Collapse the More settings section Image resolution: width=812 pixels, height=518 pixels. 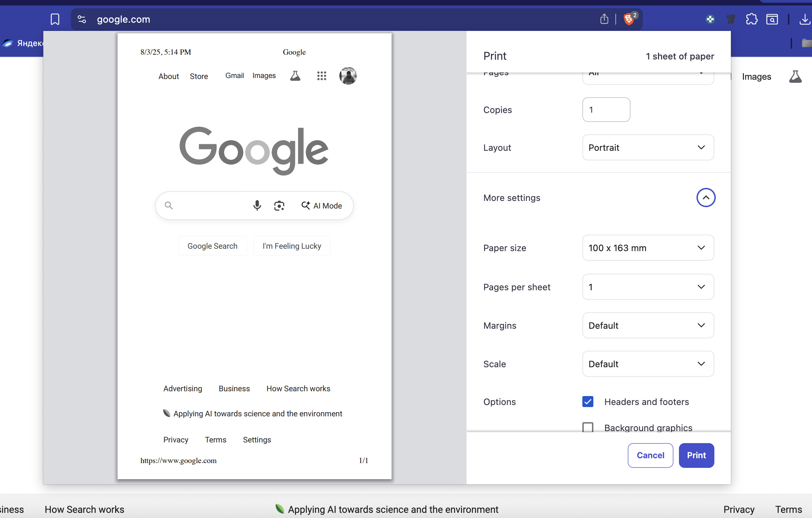coord(706,198)
